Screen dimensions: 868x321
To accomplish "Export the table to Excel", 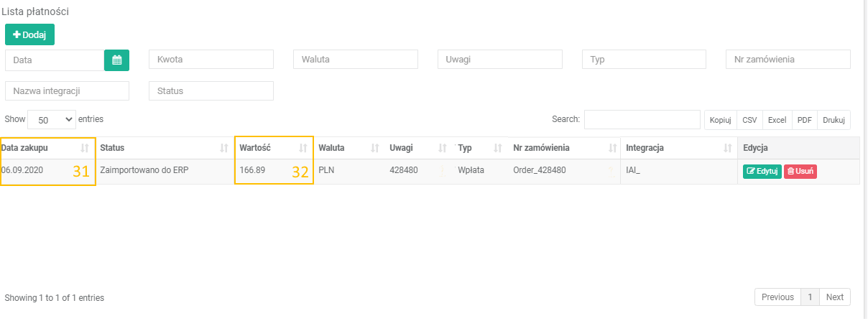I will (x=777, y=120).
